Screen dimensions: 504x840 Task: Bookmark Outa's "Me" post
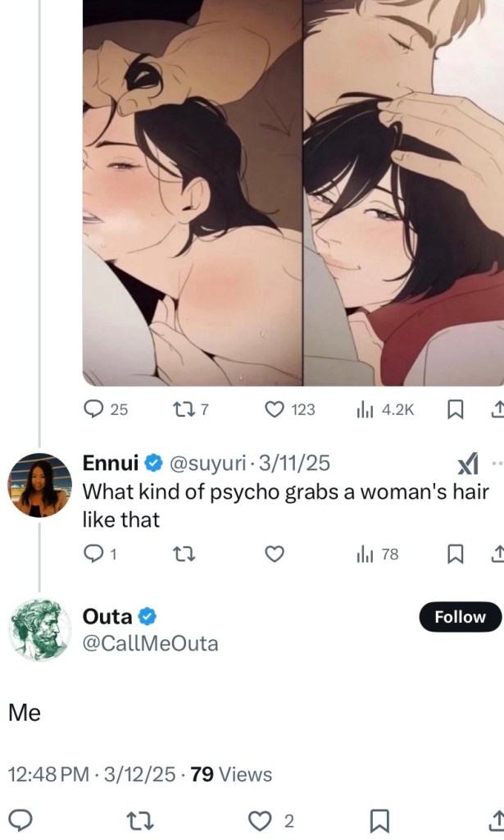[x=379, y=820]
